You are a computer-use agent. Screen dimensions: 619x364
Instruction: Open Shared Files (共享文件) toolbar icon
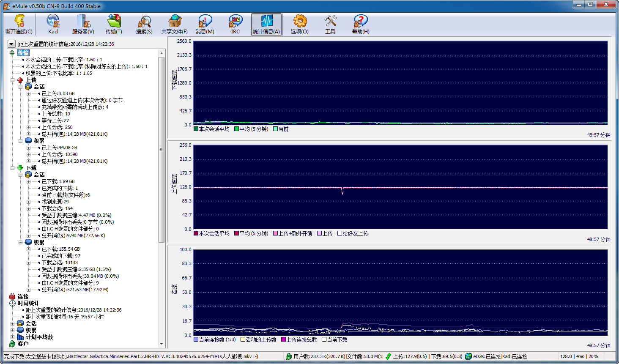click(x=174, y=24)
